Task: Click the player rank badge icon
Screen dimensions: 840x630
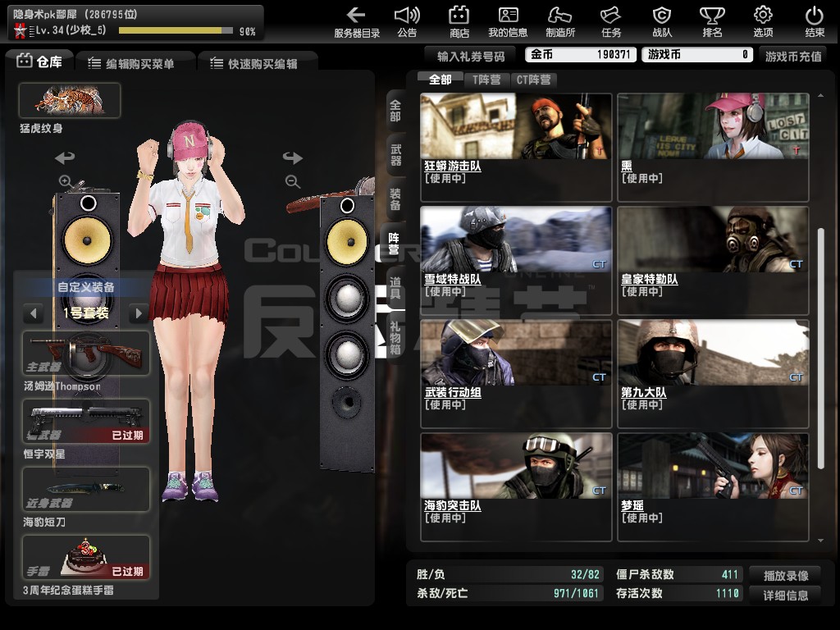Action: tap(21, 31)
